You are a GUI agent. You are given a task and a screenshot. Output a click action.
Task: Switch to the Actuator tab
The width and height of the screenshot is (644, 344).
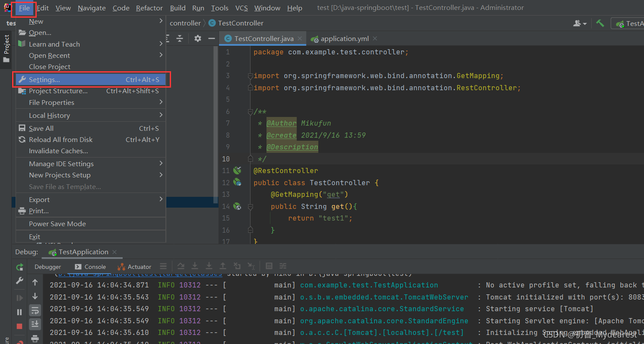(x=134, y=267)
